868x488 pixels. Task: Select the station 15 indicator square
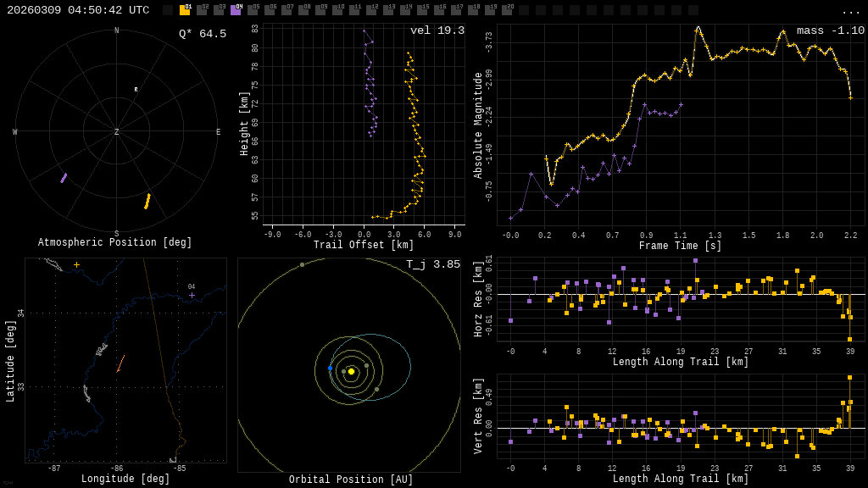(422, 10)
